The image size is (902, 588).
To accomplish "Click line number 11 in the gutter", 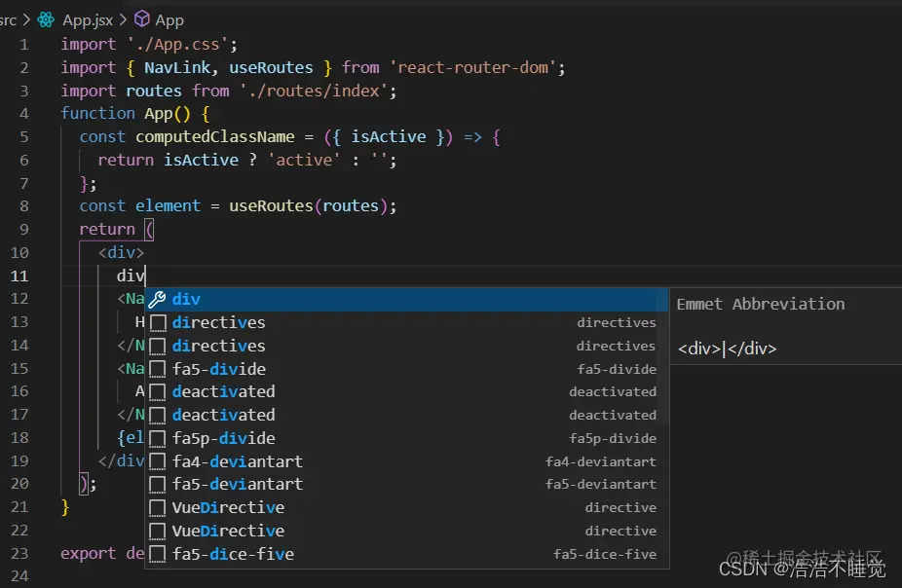I will pyautogui.click(x=19, y=276).
